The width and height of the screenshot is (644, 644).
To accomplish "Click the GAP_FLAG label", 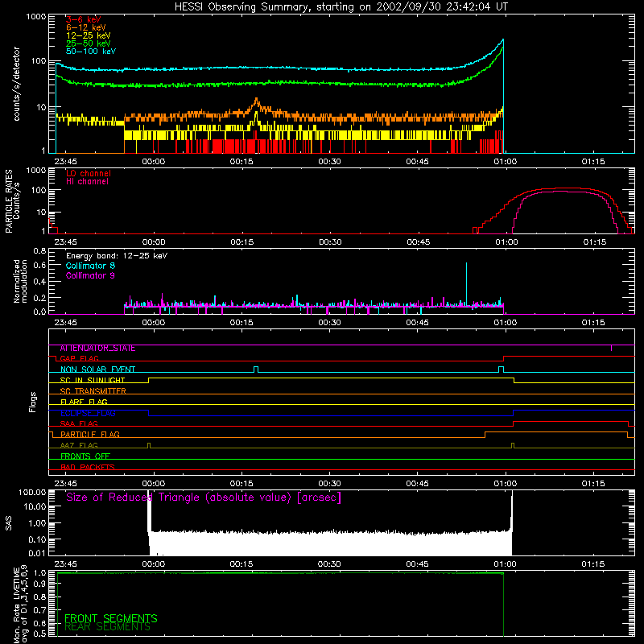I will (x=79, y=358).
